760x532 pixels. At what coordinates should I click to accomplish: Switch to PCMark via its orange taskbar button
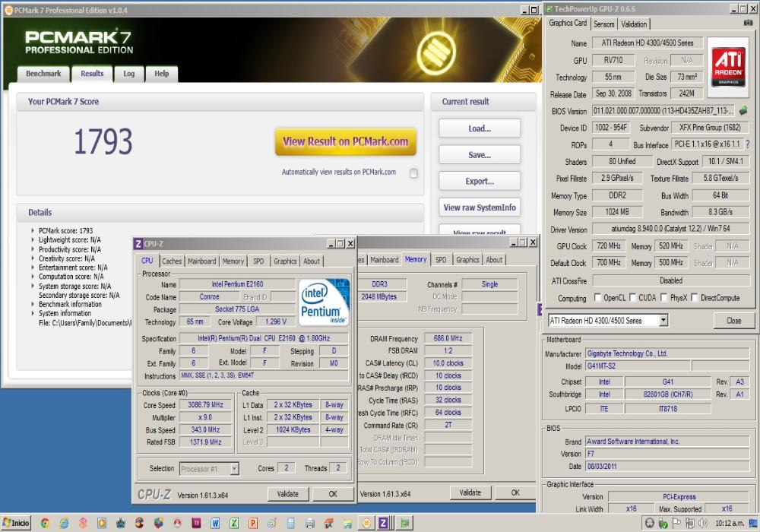coord(366,523)
